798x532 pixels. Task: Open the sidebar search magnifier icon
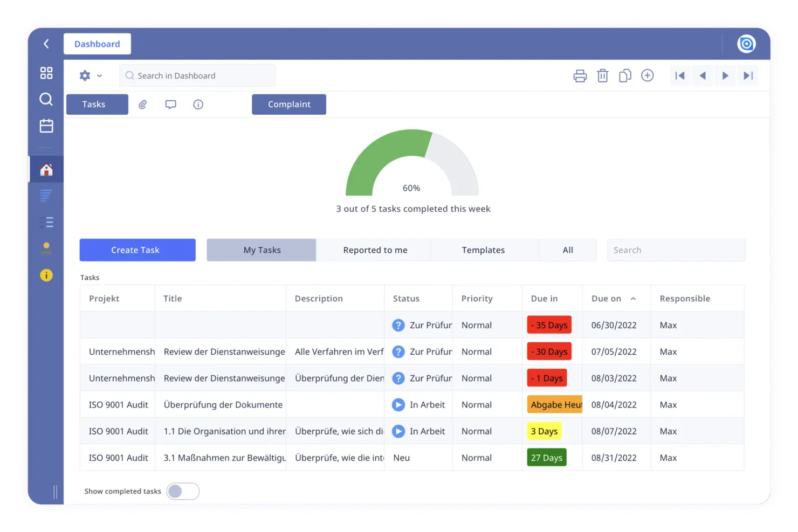click(x=46, y=99)
